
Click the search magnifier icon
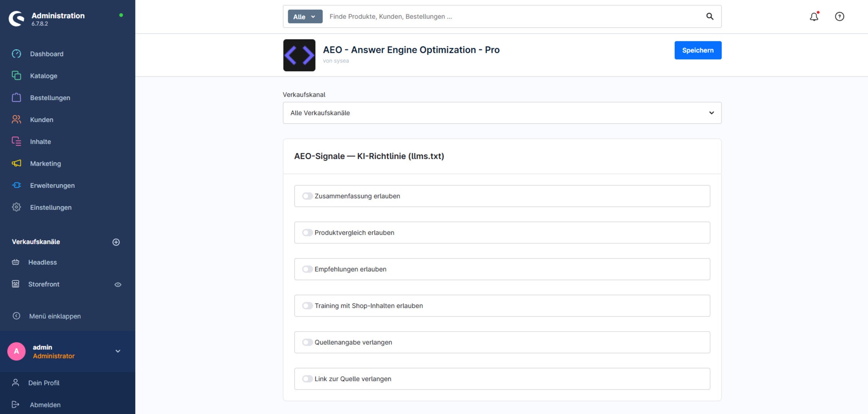710,16
